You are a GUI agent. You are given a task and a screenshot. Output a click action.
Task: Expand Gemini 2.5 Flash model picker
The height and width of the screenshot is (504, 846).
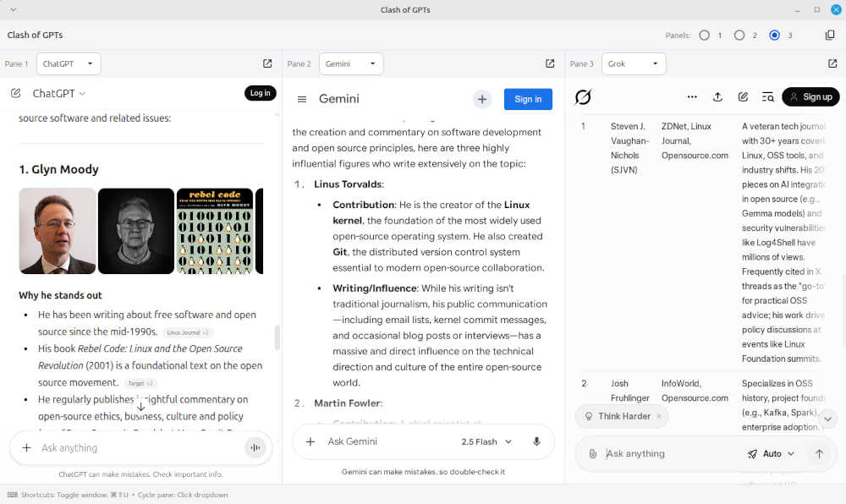[487, 441]
